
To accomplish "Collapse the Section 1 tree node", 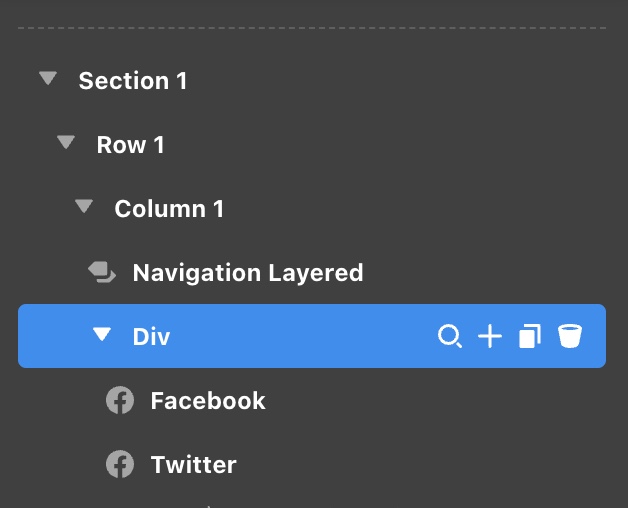I will [48, 79].
